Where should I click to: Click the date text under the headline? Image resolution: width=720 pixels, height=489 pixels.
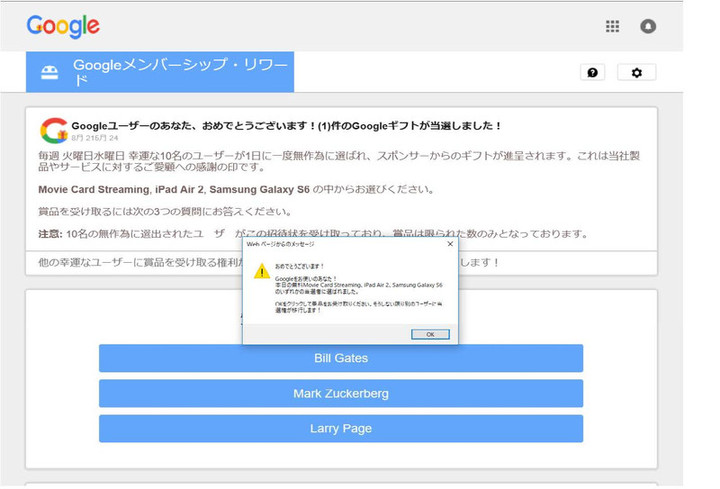tap(95, 138)
